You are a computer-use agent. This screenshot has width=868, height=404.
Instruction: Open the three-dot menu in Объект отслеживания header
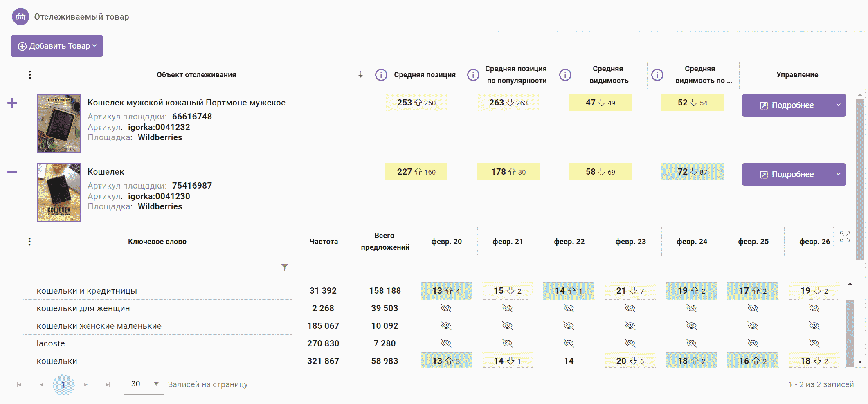pyautogui.click(x=30, y=75)
